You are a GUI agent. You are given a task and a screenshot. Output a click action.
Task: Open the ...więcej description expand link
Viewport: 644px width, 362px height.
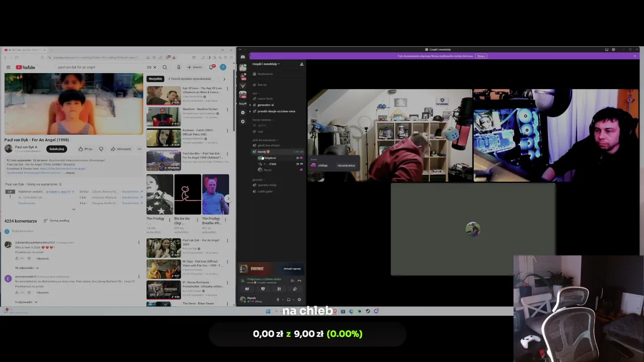(70, 172)
